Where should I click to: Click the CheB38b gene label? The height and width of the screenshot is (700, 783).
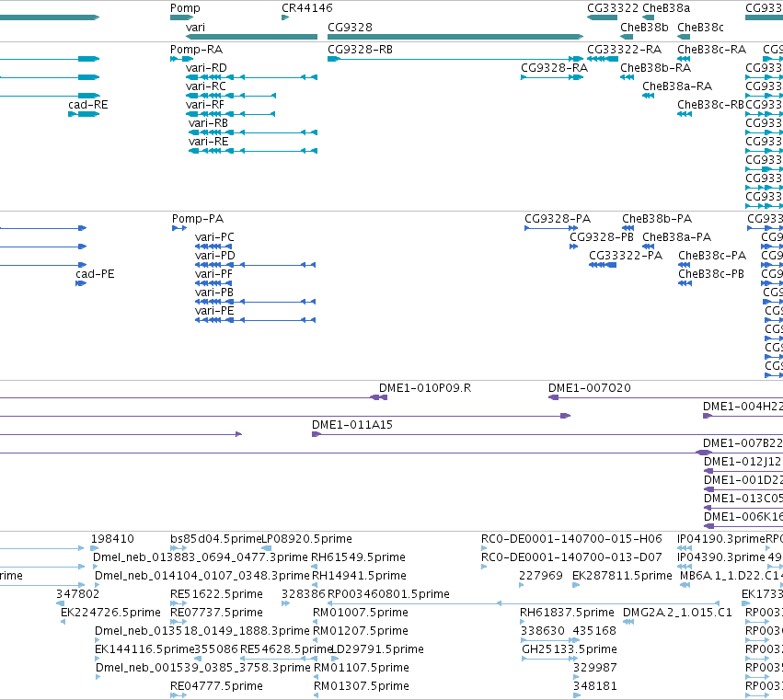point(644,28)
